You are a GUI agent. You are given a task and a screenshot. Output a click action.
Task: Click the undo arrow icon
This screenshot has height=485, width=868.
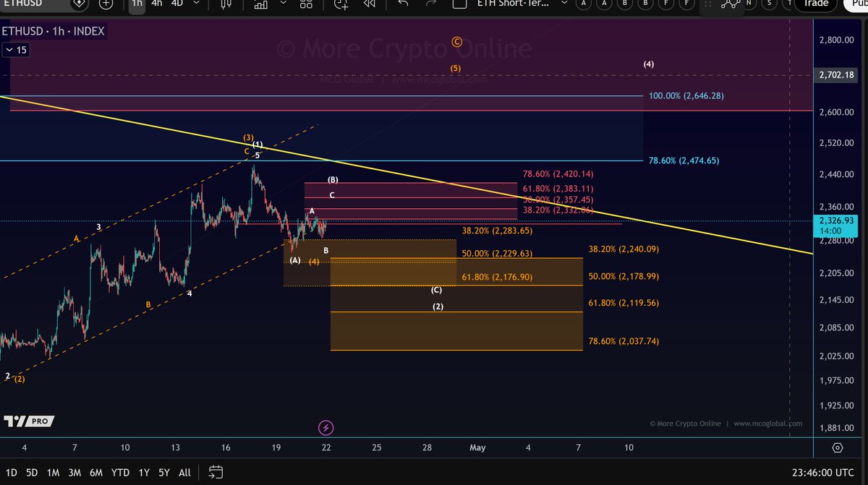click(x=403, y=3)
